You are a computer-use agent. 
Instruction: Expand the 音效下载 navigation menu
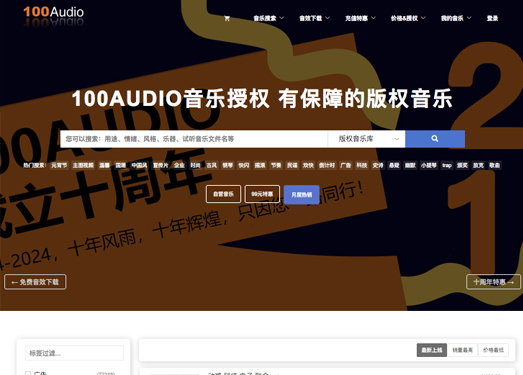(x=315, y=18)
